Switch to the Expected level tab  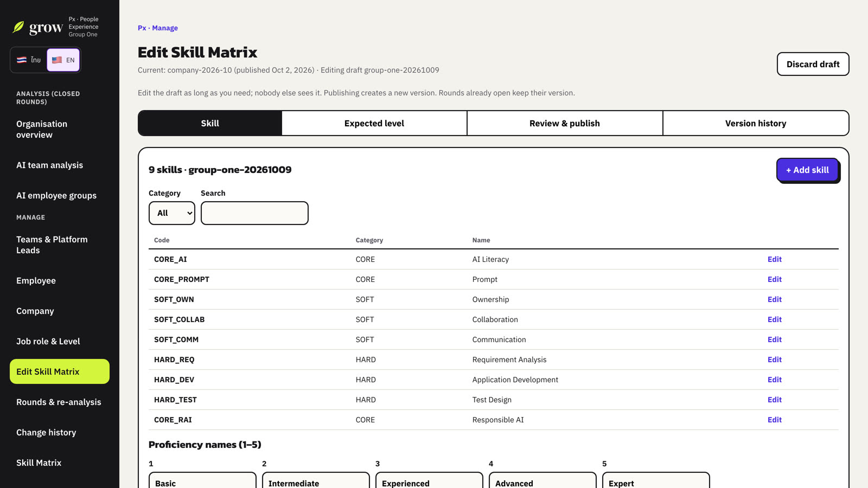(x=374, y=123)
